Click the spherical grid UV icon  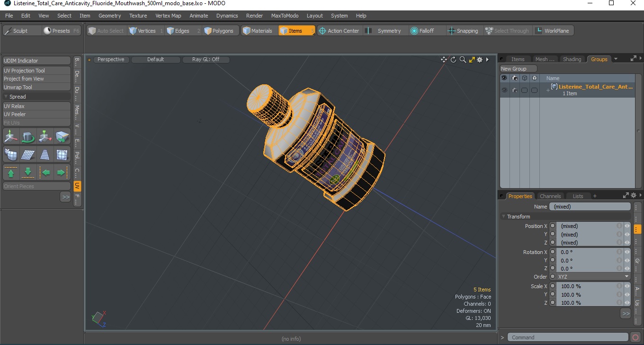[62, 154]
